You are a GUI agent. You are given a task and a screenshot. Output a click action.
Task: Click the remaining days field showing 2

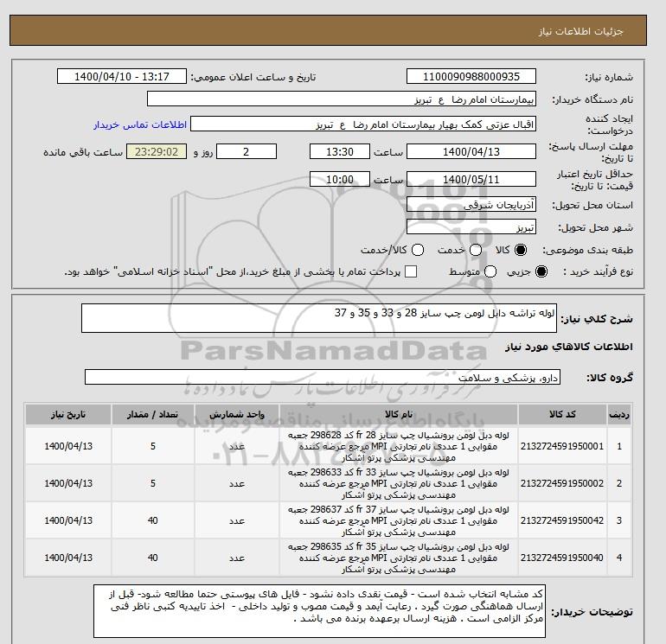[247, 151]
